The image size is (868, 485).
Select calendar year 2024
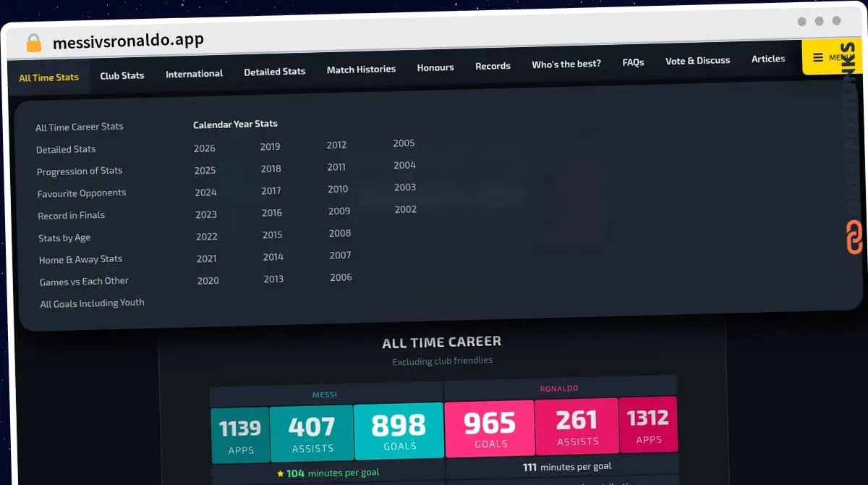point(206,193)
